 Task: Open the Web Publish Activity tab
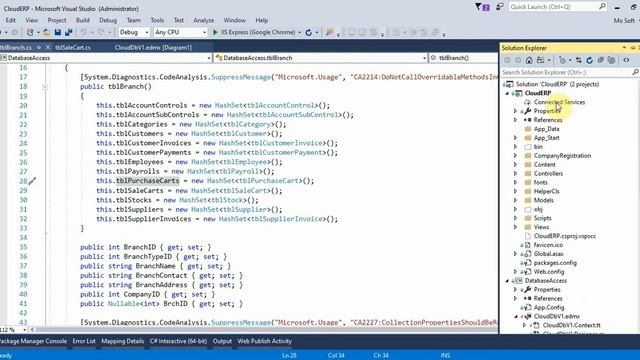(264, 341)
